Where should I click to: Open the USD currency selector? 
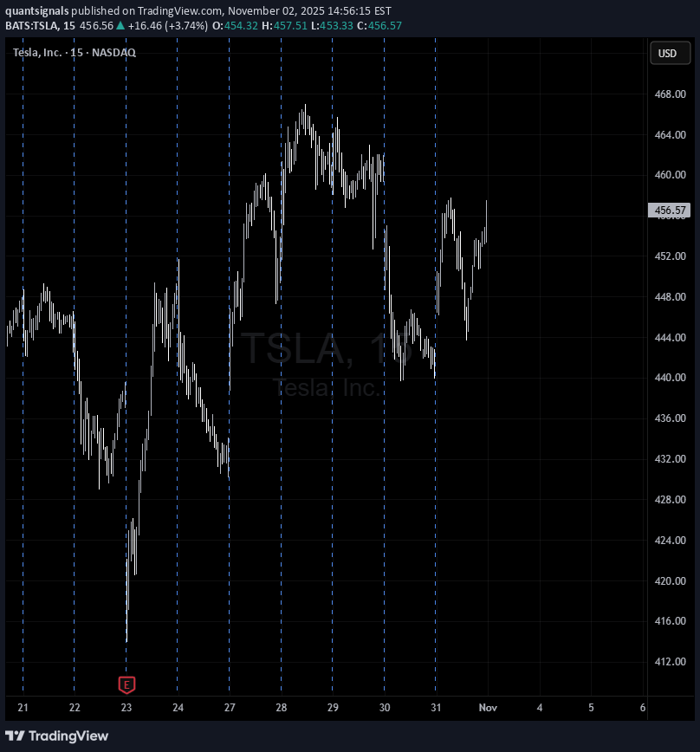click(x=670, y=53)
